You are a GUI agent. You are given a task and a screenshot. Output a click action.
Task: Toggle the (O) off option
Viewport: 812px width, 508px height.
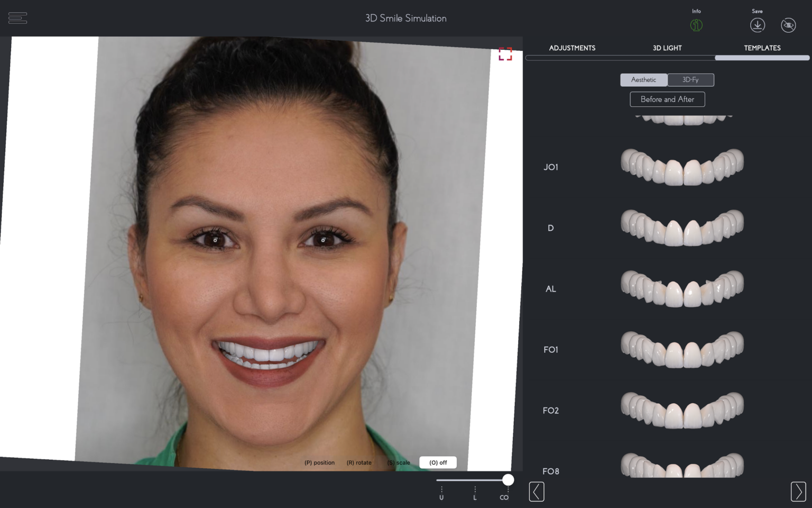click(x=438, y=462)
